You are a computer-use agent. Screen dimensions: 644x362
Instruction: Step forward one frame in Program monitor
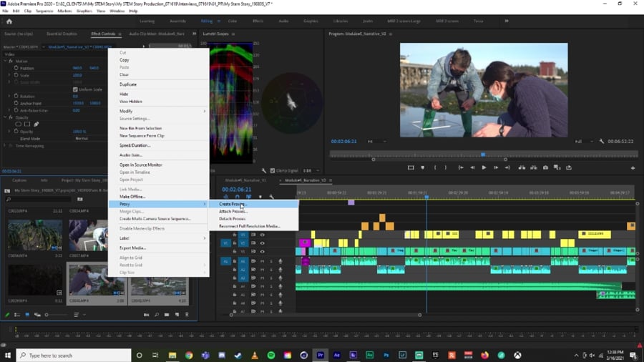[496, 167]
